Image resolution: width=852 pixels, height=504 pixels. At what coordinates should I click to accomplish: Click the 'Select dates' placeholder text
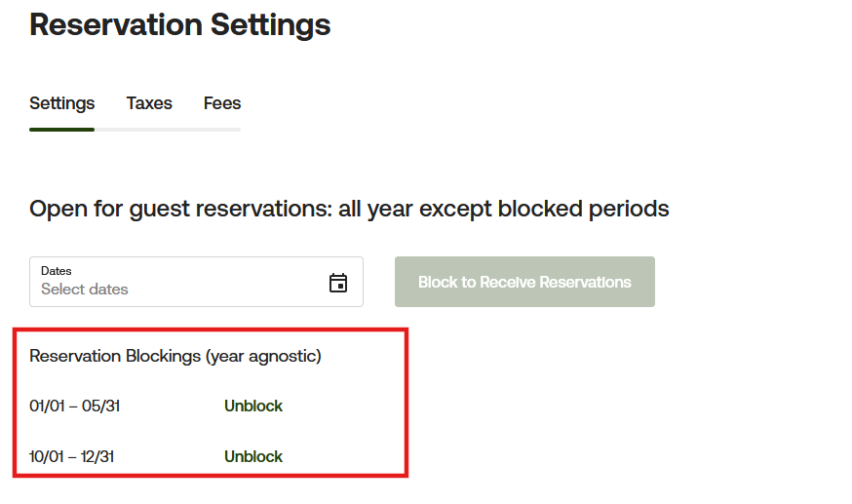85,290
